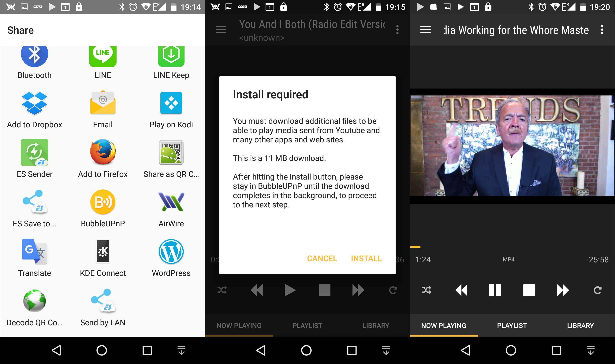This screenshot has height=364, width=615.
Task: Tap fast-forward button behind install dialog
Action: pyautogui.click(x=358, y=290)
